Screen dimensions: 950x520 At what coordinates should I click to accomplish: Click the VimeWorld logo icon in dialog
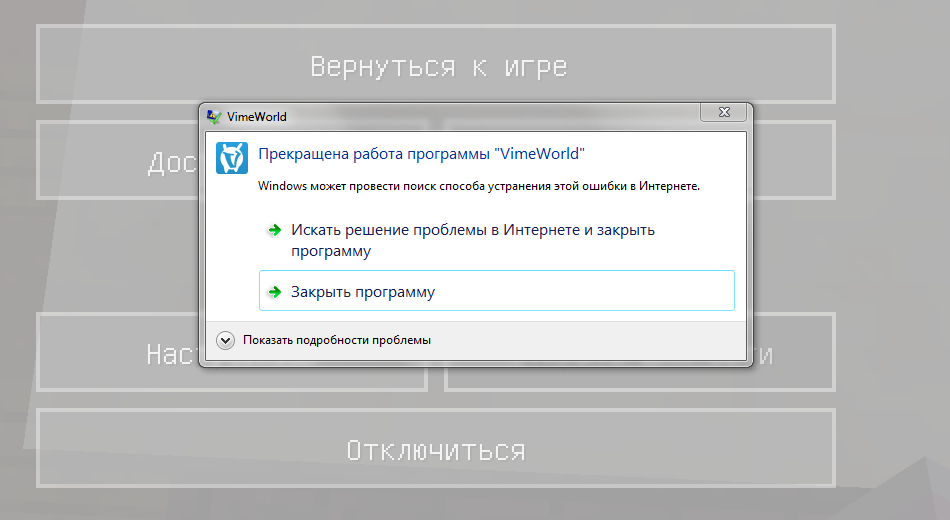click(x=232, y=158)
